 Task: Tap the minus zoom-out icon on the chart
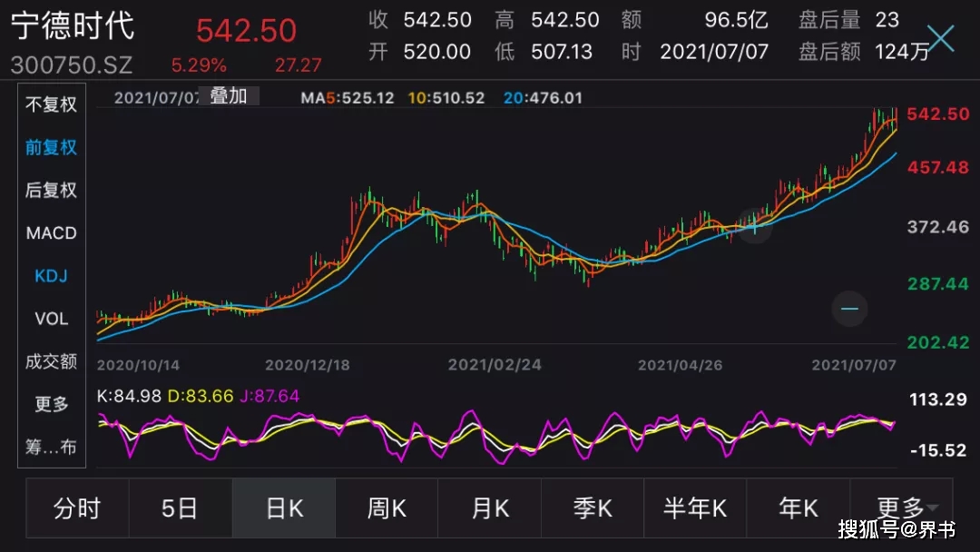849,310
